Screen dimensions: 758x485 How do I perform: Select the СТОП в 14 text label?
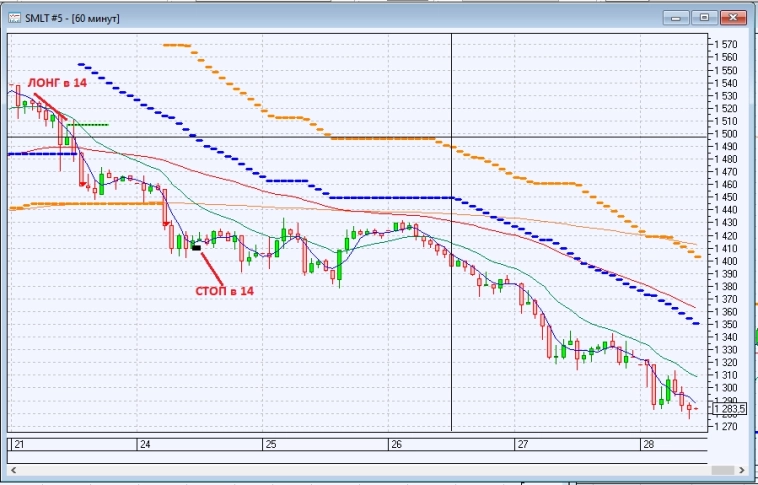(x=224, y=290)
